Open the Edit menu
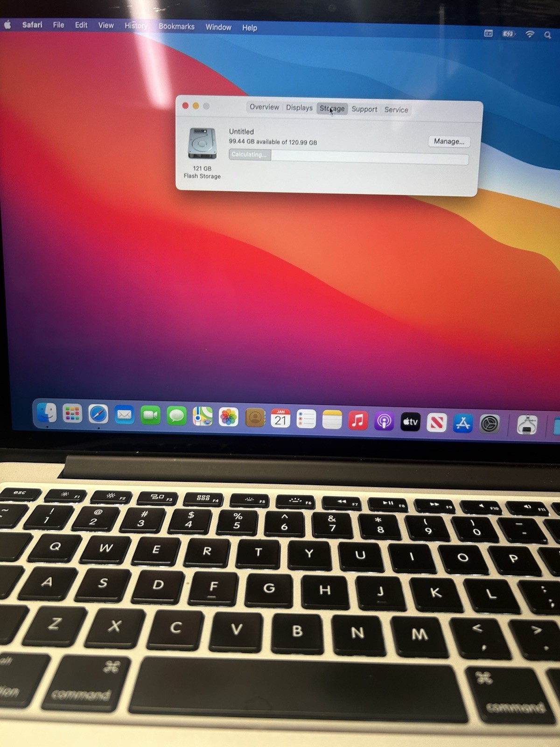Viewport: 560px width, 747px height. pyautogui.click(x=81, y=25)
